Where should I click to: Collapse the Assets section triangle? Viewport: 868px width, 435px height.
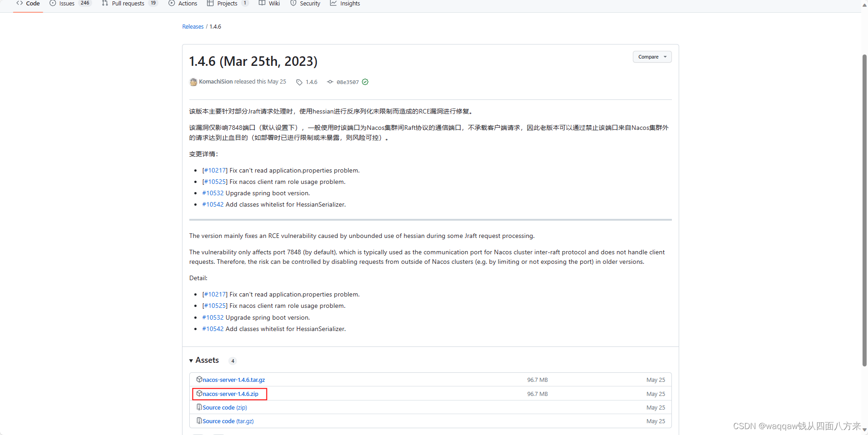[x=191, y=361]
